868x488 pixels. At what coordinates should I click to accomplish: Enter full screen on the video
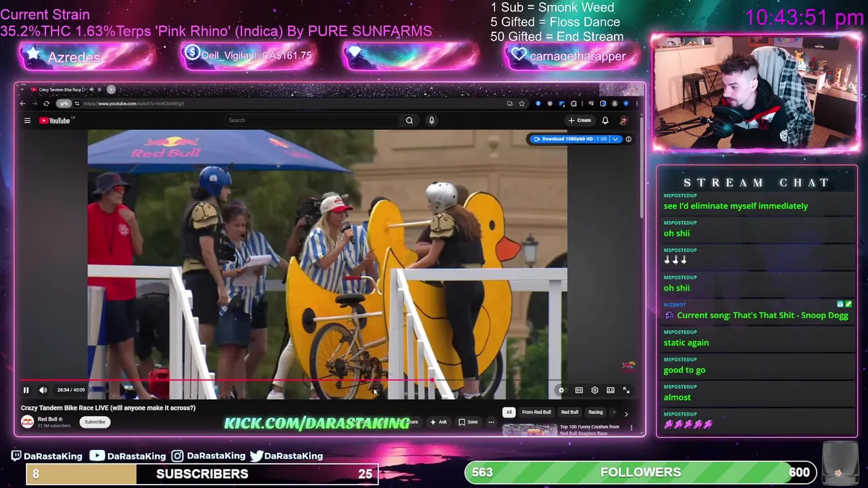click(x=626, y=390)
